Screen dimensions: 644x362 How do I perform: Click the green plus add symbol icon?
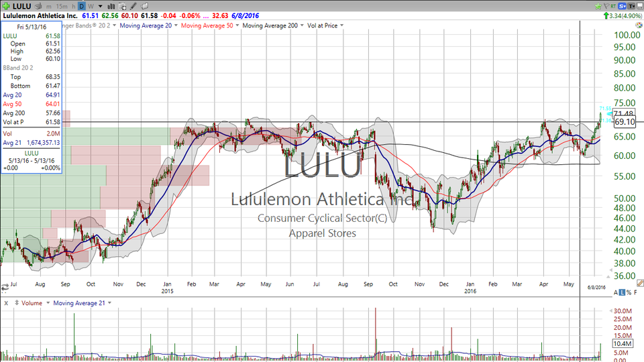click(6, 6)
